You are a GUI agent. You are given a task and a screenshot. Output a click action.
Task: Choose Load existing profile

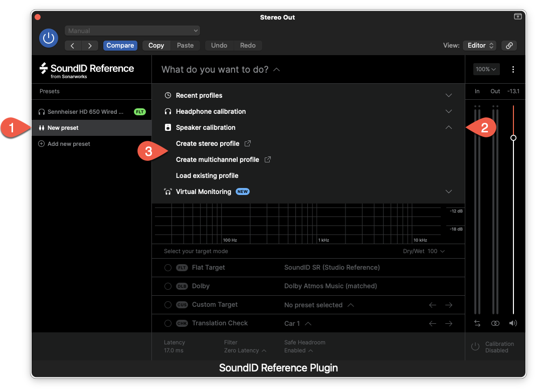pyautogui.click(x=207, y=175)
